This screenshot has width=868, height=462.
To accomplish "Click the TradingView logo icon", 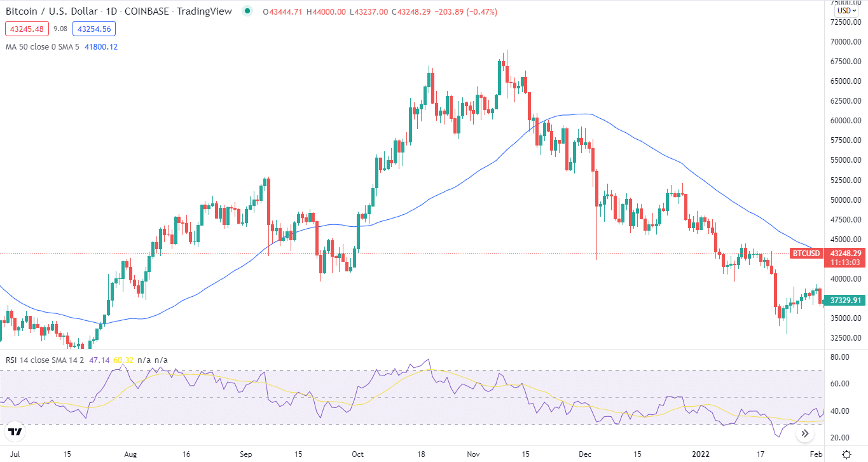I will pyautogui.click(x=15, y=433).
